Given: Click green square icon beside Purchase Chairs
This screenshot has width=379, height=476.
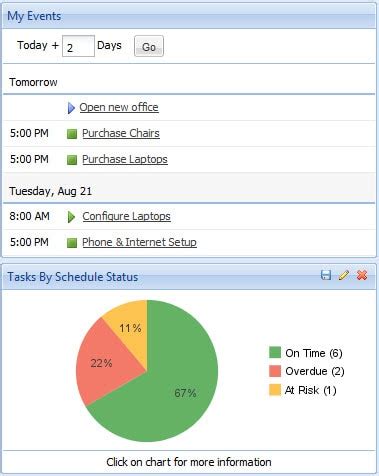Looking at the screenshot, I should (72, 134).
